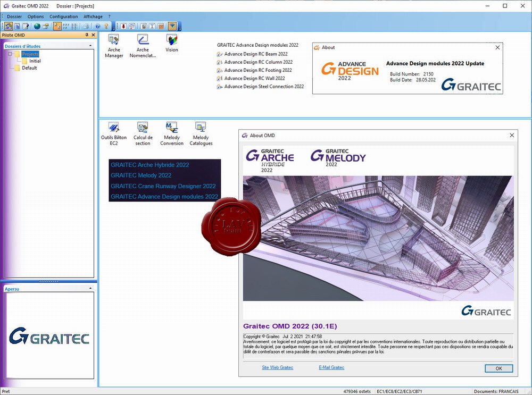Open the E-Mail Graitec link
This screenshot has height=395, width=532.
click(331, 367)
